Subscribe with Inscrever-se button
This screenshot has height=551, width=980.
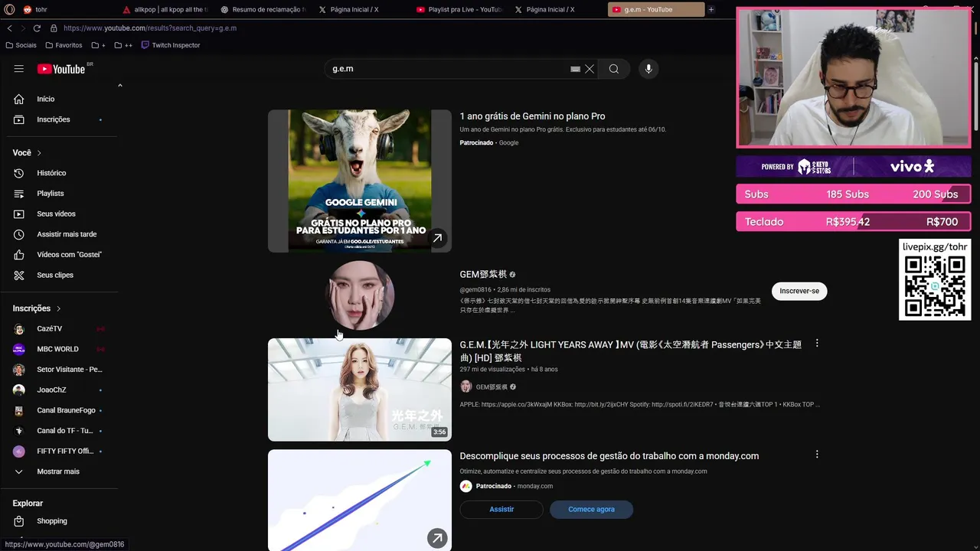(799, 291)
